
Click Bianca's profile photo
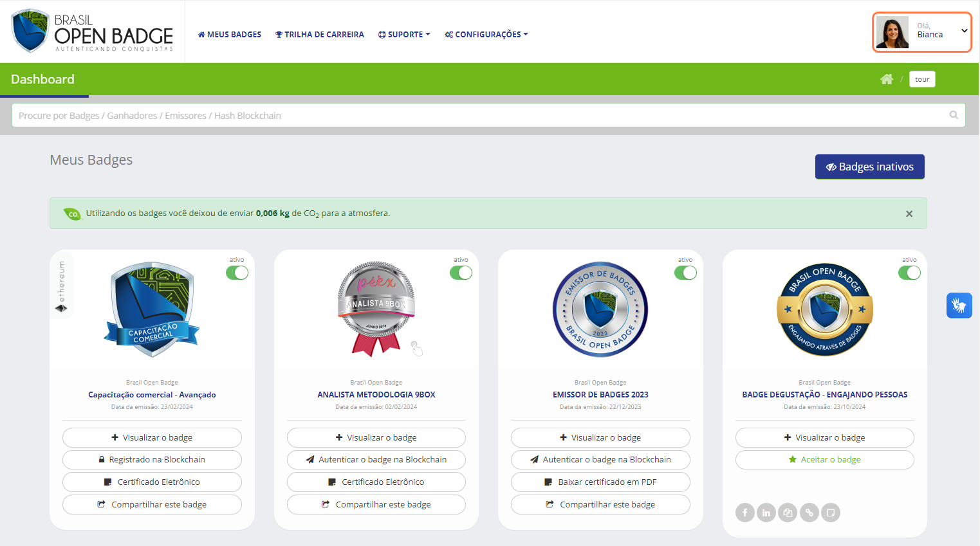coord(892,32)
